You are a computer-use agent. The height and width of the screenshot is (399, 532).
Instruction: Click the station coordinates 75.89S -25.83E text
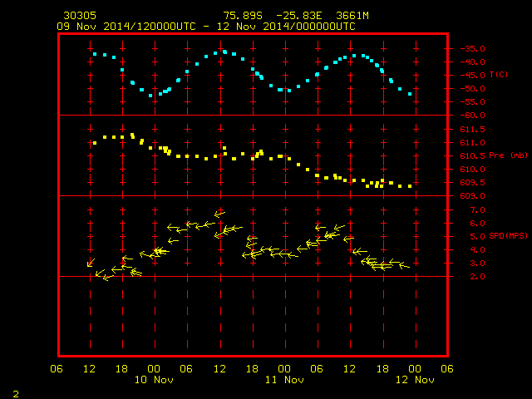pyautogui.click(x=273, y=16)
